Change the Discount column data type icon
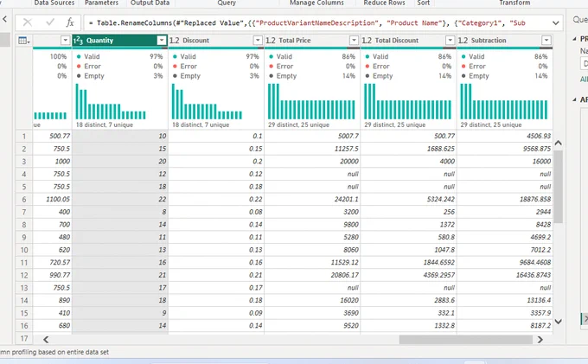The image size is (588, 364). (174, 41)
